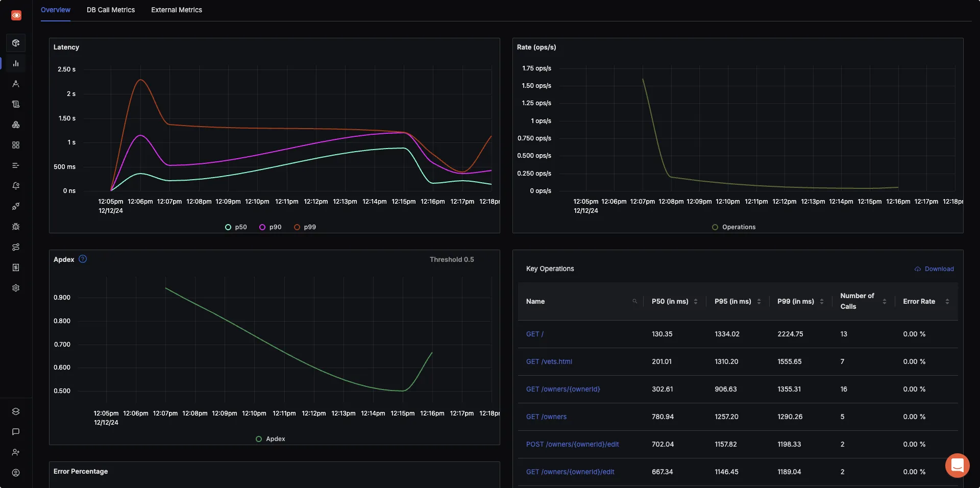This screenshot has height=488, width=980.
Task: Open Settings gear icon in sidebar
Action: pyautogui.click(x=16, y=288)
